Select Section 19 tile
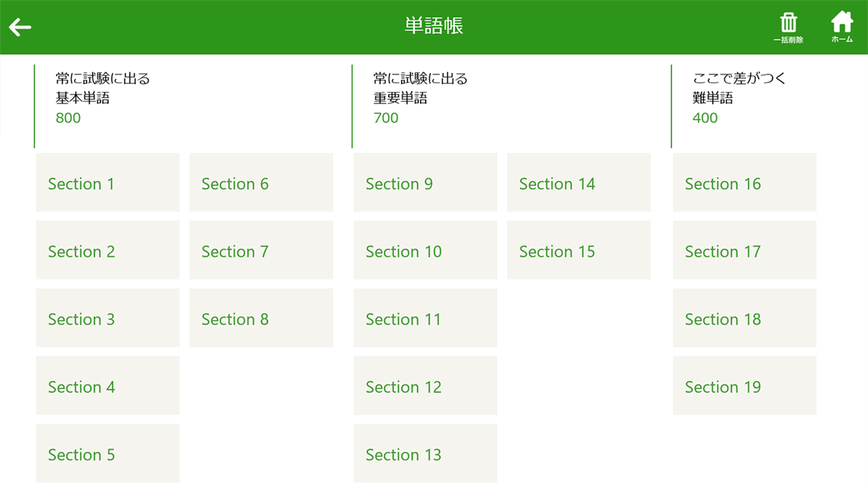 tap(744, 386)
